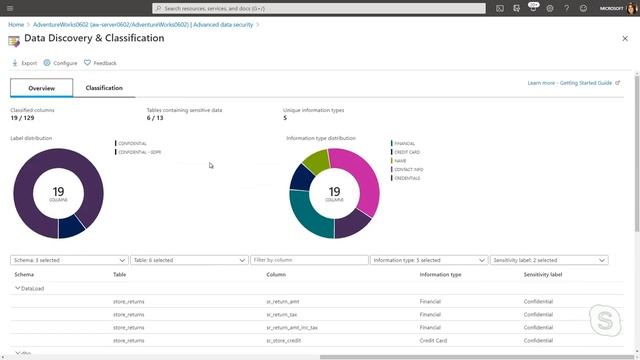The width and height of the screenshot is (640, 360).
Task: Click the Credit Card information type cell
Action: (433, 340)
